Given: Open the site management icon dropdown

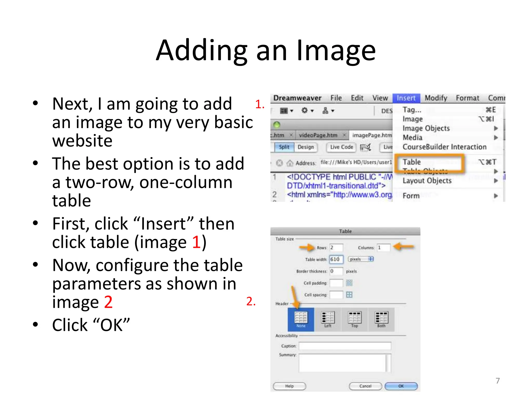Looking at the screenshot, I should [328, 111].
